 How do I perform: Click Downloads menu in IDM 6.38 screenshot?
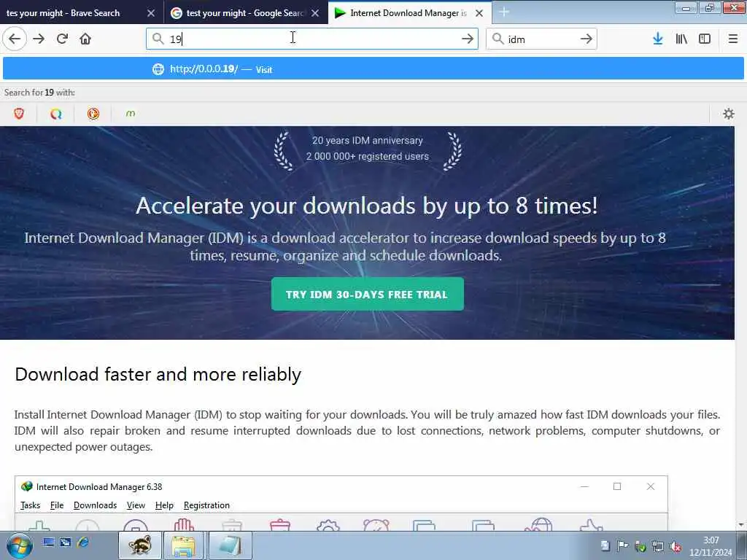click(x=95, y=505)
